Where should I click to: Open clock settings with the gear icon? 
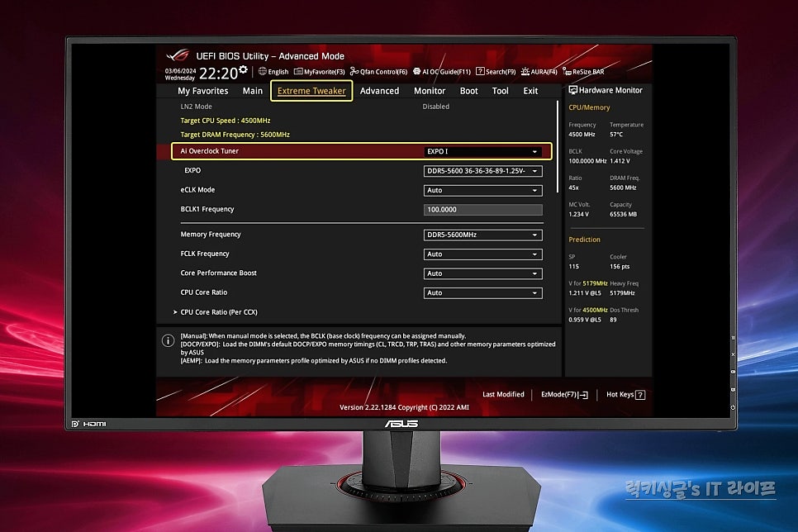[x=242, y=69]
